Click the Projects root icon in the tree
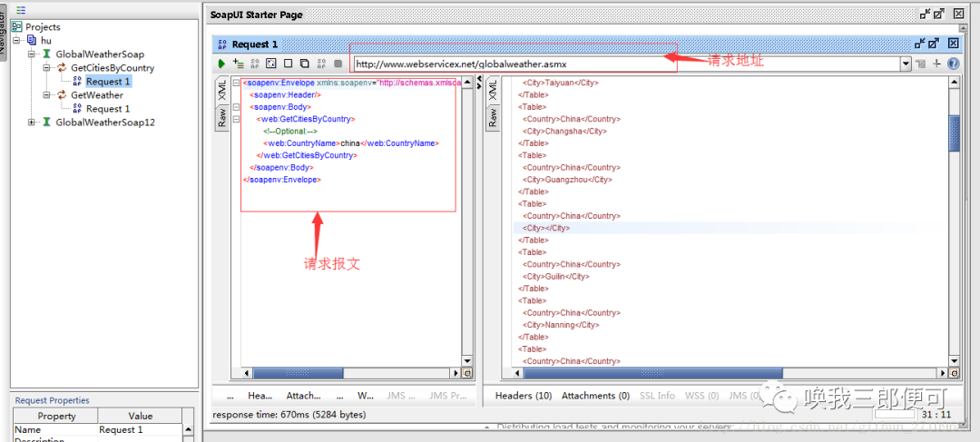The width and height of the screenshot is (980, 442). 17,27
